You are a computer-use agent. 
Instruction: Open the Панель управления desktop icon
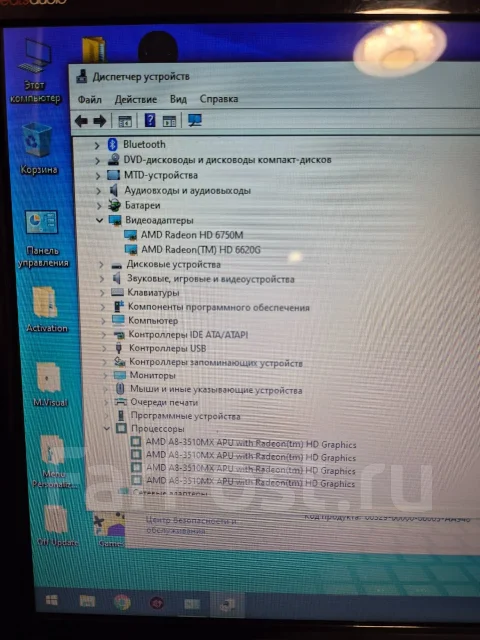[x=42, y=239]
